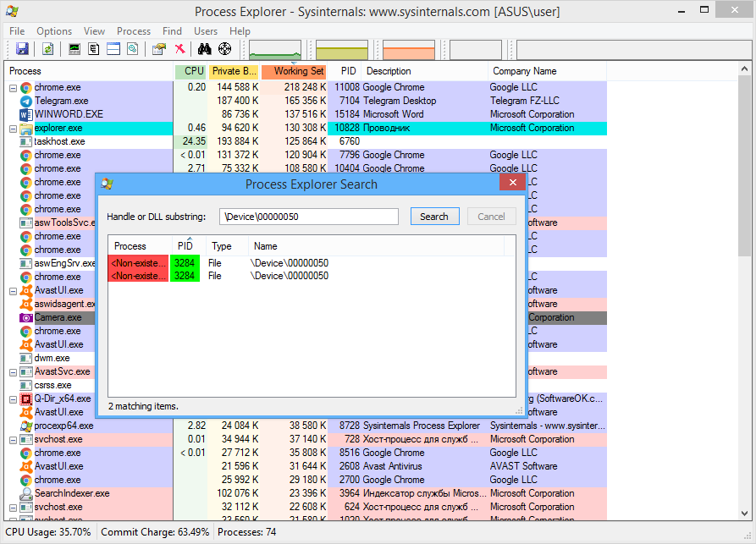
Task: Collapse the explorer.exe tree node
Action: (13, 129)
